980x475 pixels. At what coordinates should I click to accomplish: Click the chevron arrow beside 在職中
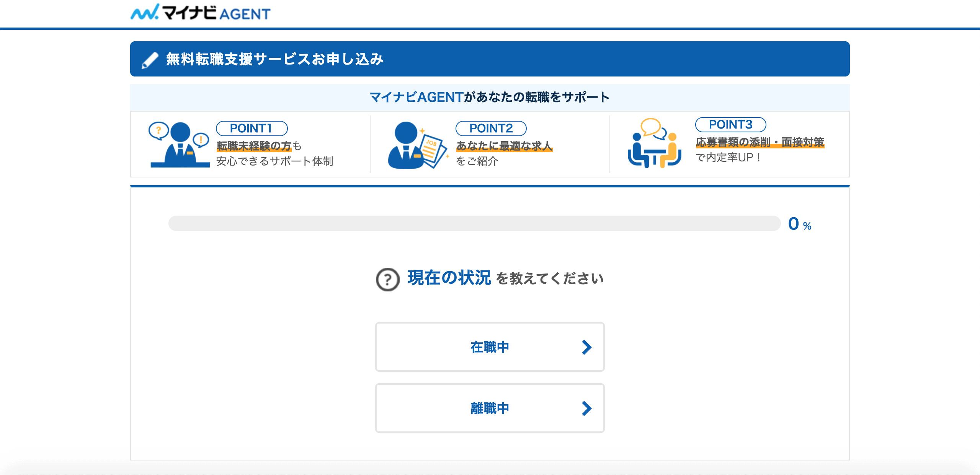point(586,347)
